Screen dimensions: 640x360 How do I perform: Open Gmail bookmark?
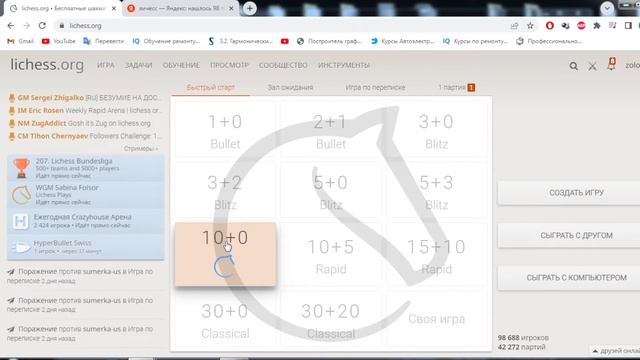pyautogui.click(x=21, y=41)
